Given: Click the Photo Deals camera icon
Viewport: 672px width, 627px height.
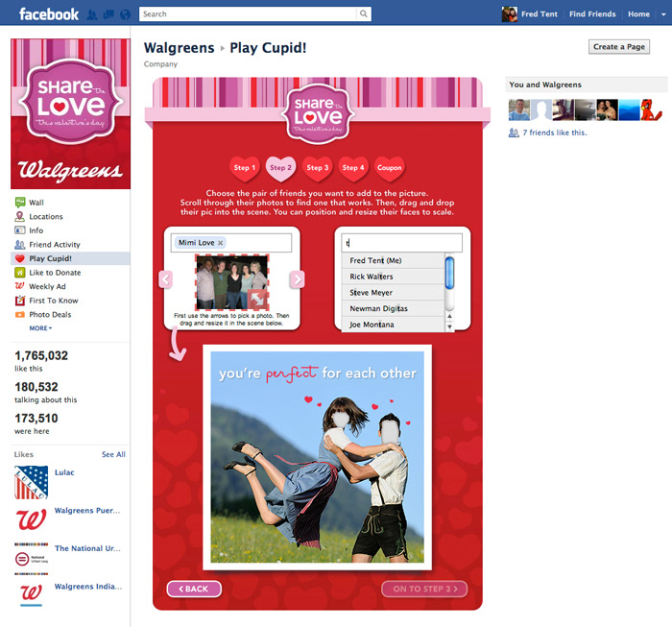Looking at the screenshot, I should pos(20,315).
